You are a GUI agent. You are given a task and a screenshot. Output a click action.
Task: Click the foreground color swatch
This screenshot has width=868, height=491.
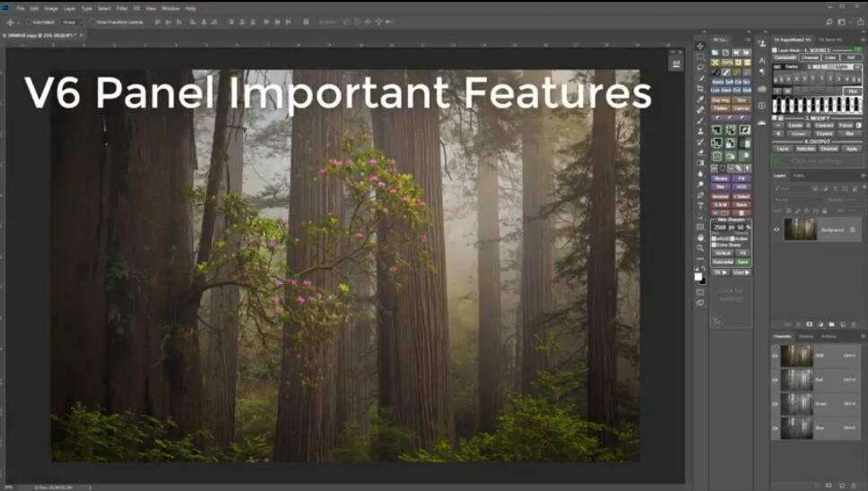pos(699,276)
